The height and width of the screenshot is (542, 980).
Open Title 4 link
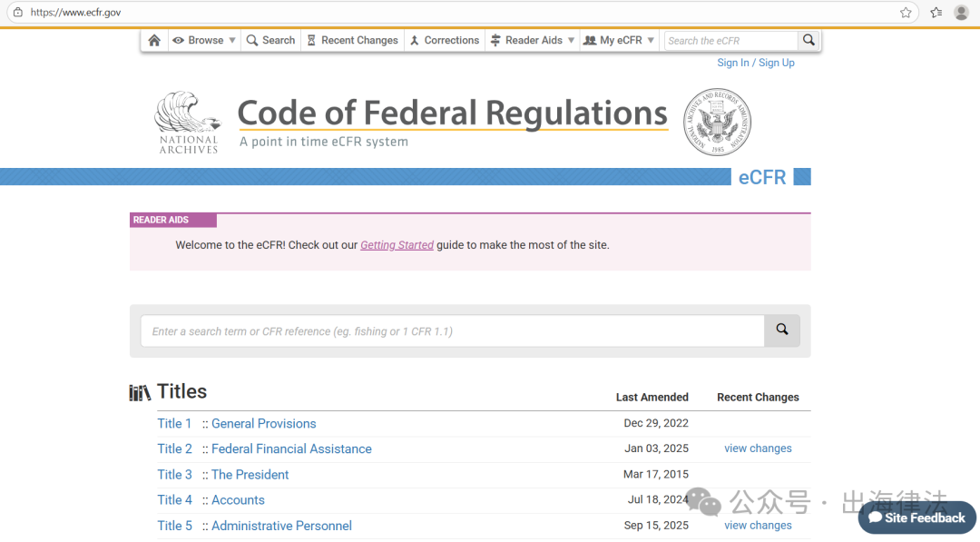point(174,500)
